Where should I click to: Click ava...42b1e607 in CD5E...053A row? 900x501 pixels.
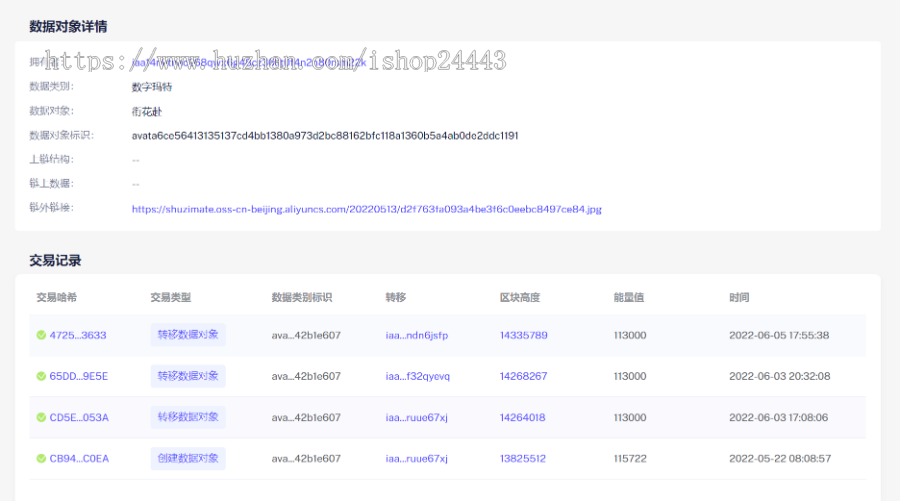pos(306,418)
